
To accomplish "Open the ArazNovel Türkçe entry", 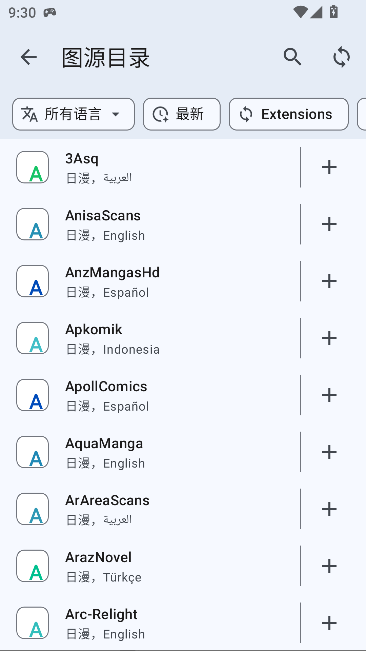I will (x=150, y=566).
